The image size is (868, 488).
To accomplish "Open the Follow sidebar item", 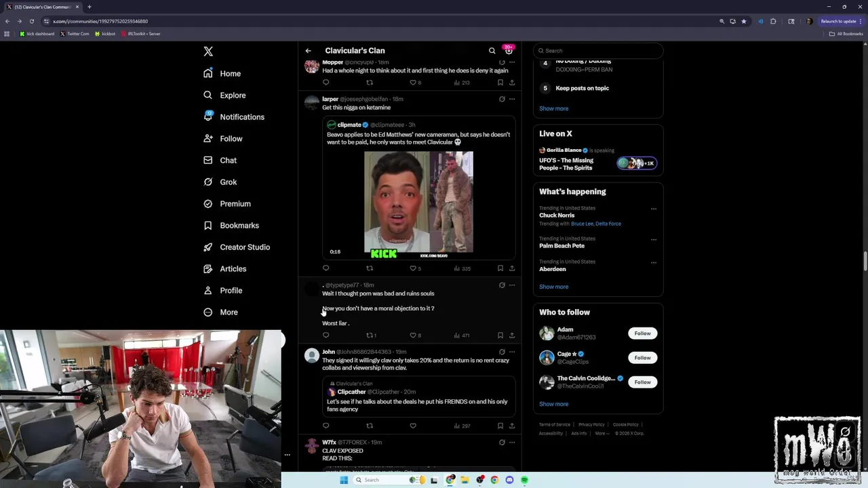I will pyautogui.click(x=222, y=138).
